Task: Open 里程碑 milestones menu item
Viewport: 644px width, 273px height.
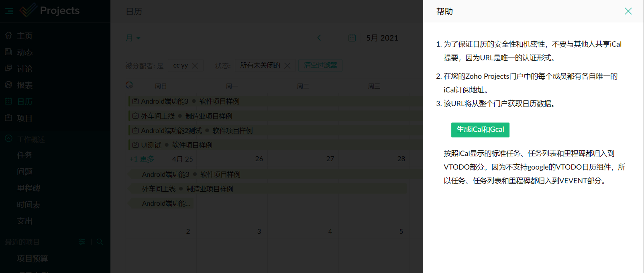Action: 28,188
